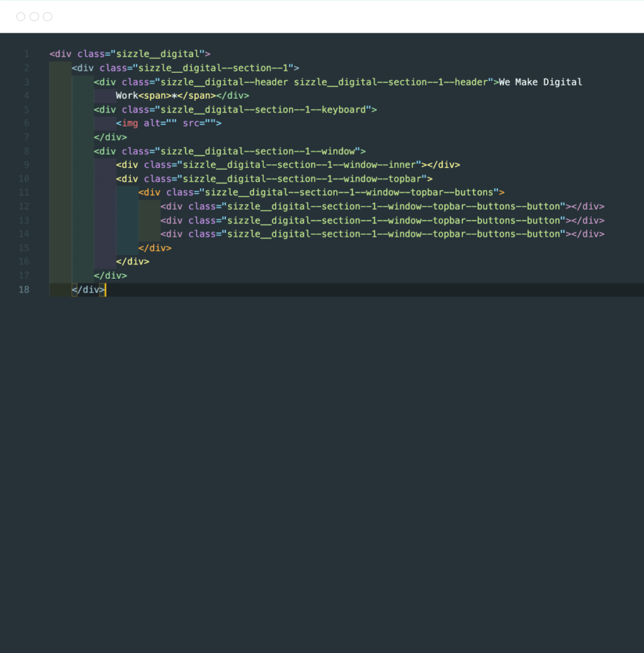Click the word "Work" on line 4
Screen dimensions: 644x653
(127, 95)
